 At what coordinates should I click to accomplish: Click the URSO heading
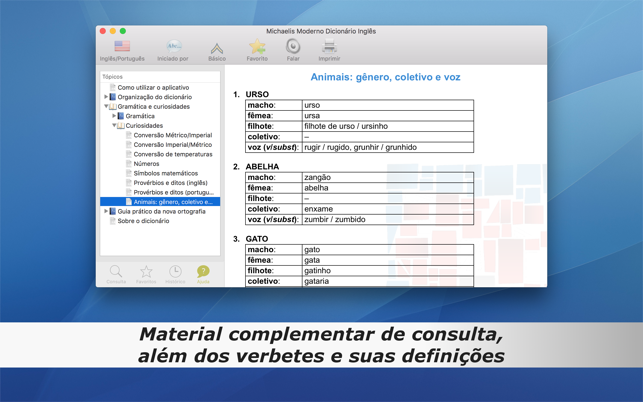tap(257, 94)
